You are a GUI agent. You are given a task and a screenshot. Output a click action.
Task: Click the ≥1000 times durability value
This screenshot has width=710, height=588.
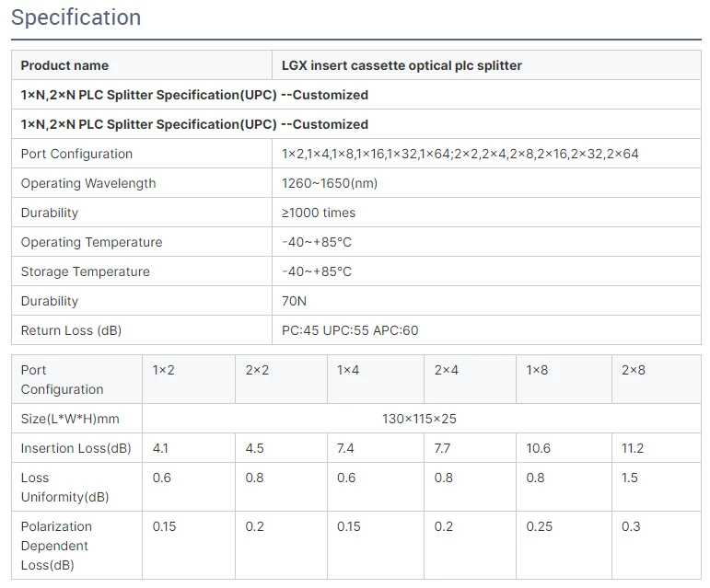(319, 213)
